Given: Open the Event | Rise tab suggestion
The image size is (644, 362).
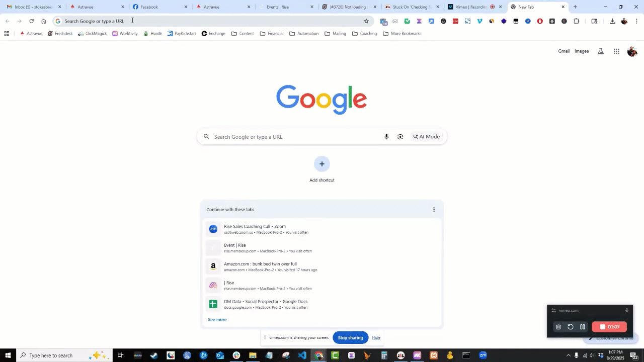Looking at the screenshot, I should 322,248.
